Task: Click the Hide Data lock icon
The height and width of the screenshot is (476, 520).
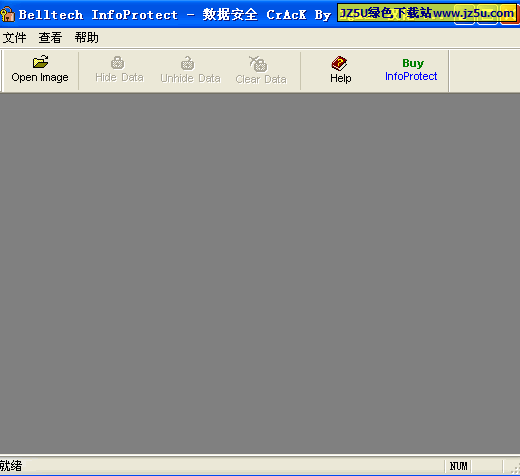Action: (x=117, y=63)
